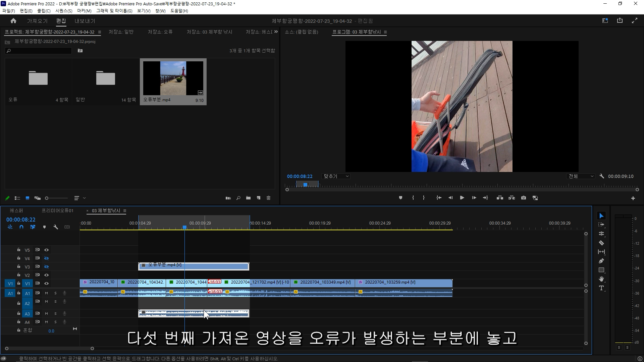Open the 전체 playback resolution dropdown
This screenshot has height=362, width=644.
tap(581, 176)
